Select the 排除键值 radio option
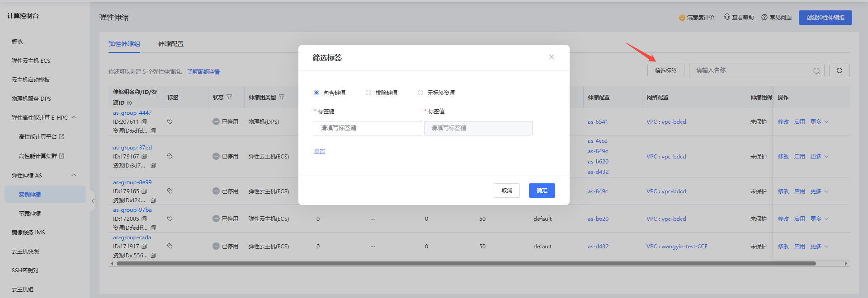 click(368, 93)
